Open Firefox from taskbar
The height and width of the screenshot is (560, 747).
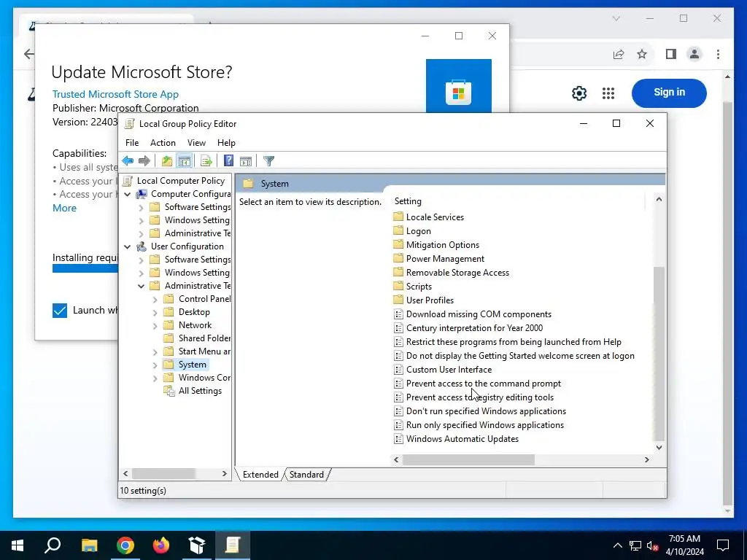[x=161, y=545]
